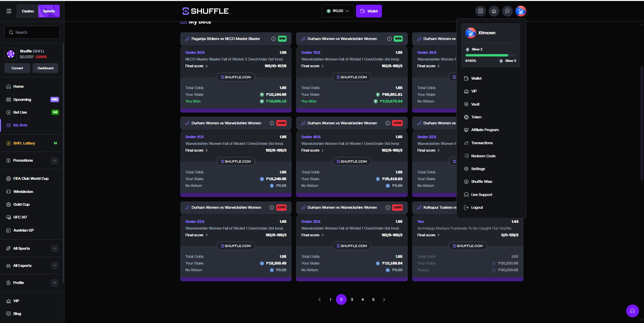Click the Kolhapur Tuskers bet share icon

click(419, 207)
